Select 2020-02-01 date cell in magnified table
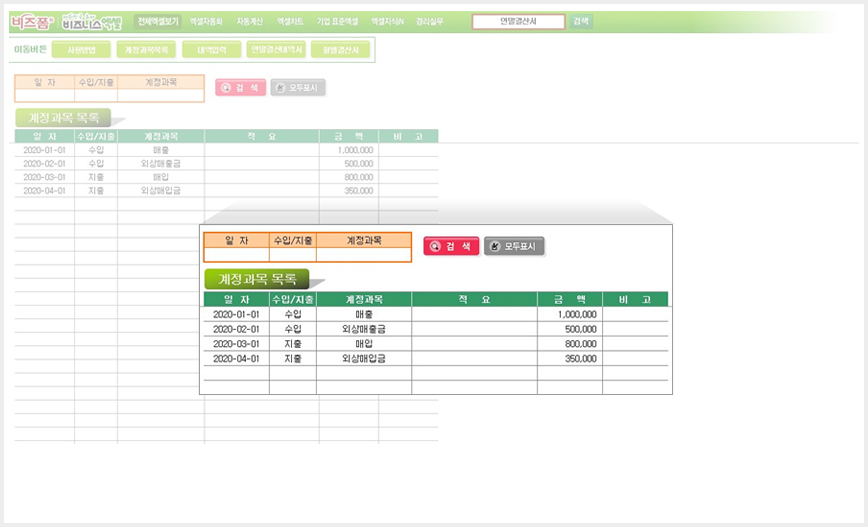Screen dimensions: 868x527 [236, 329]
